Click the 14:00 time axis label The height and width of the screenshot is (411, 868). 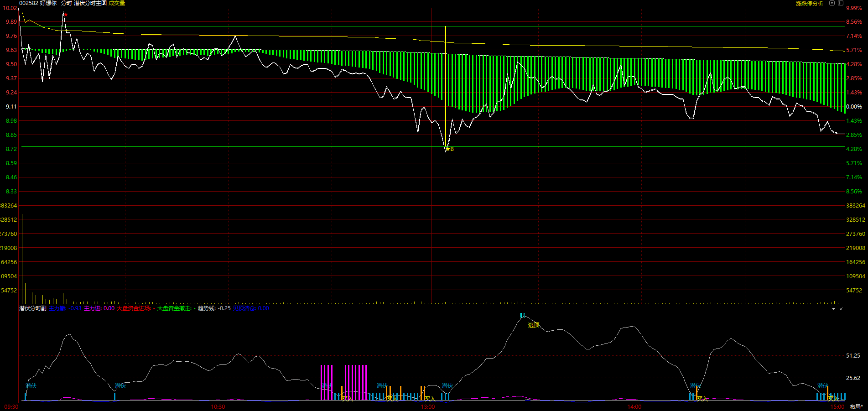634,406
